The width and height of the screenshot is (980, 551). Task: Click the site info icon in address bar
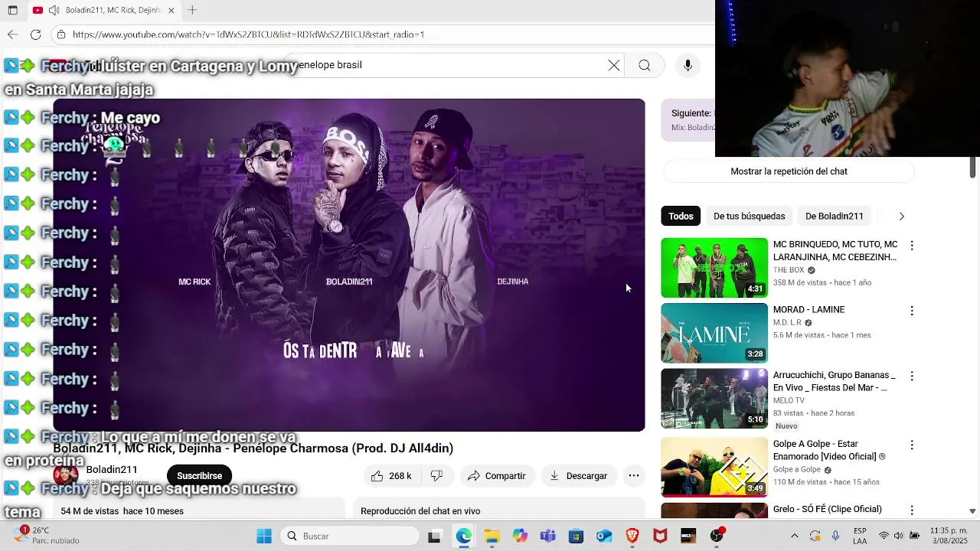coord(61,34)
